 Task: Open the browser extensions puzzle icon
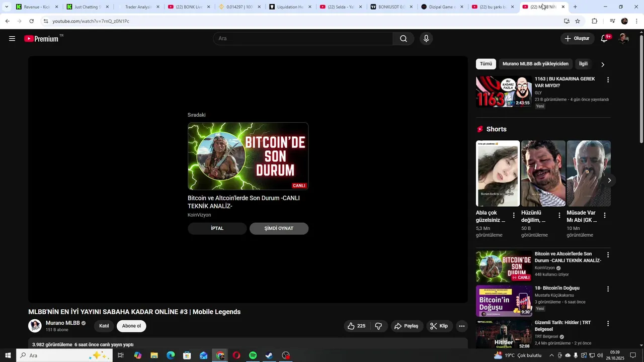[594, 21]
